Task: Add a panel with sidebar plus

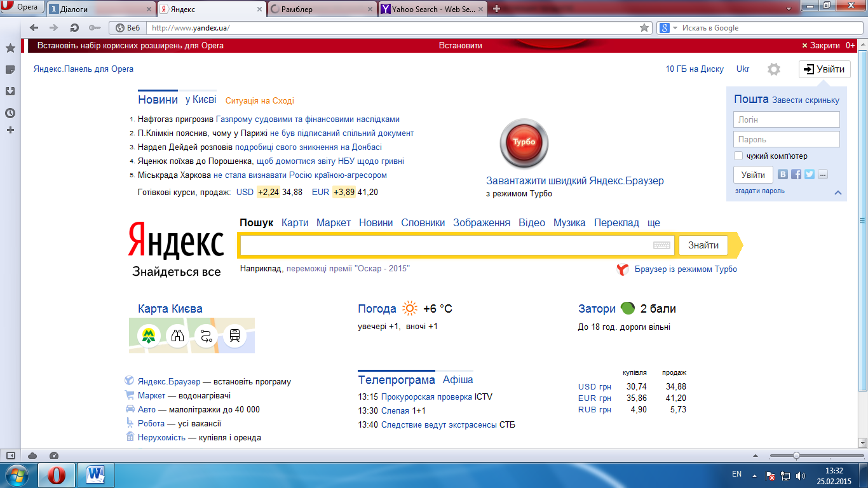Action: (10, 130)
